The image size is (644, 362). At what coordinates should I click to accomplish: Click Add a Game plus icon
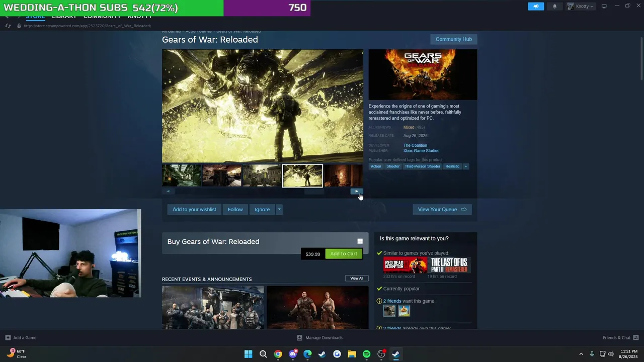click(x=8, y=338)
